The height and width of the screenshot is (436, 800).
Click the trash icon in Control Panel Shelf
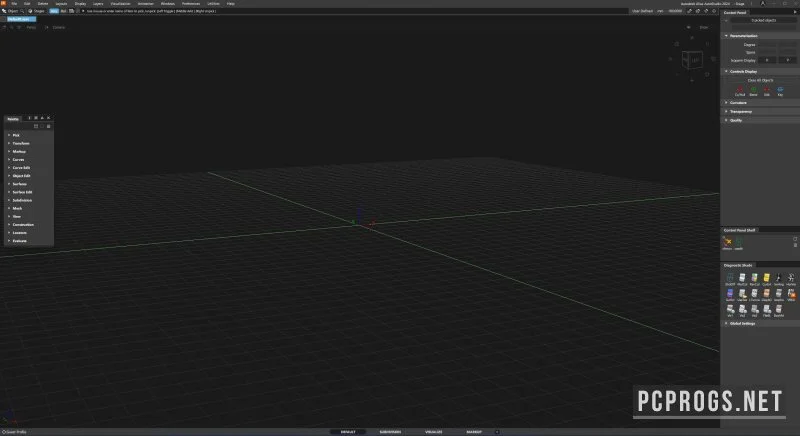pyautogui.click(x=795, y=245)
